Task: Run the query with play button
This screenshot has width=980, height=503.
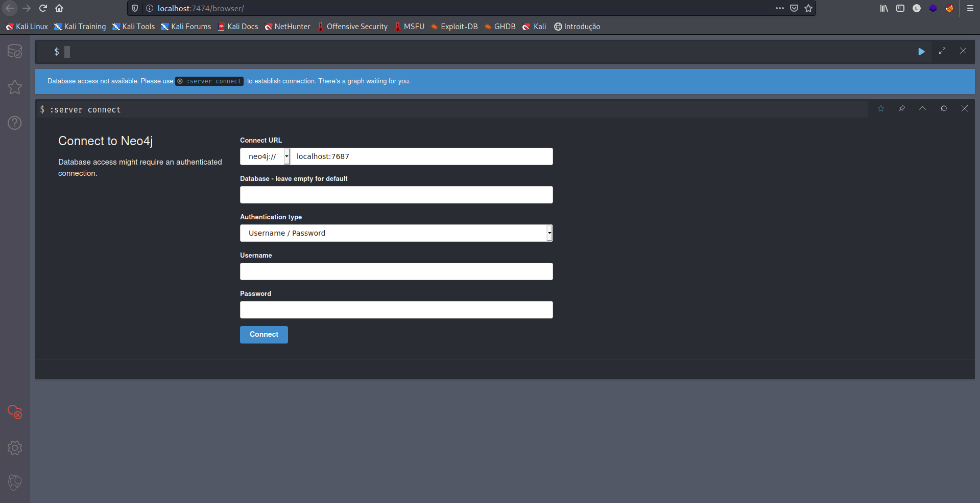Action: click(921, 52)
